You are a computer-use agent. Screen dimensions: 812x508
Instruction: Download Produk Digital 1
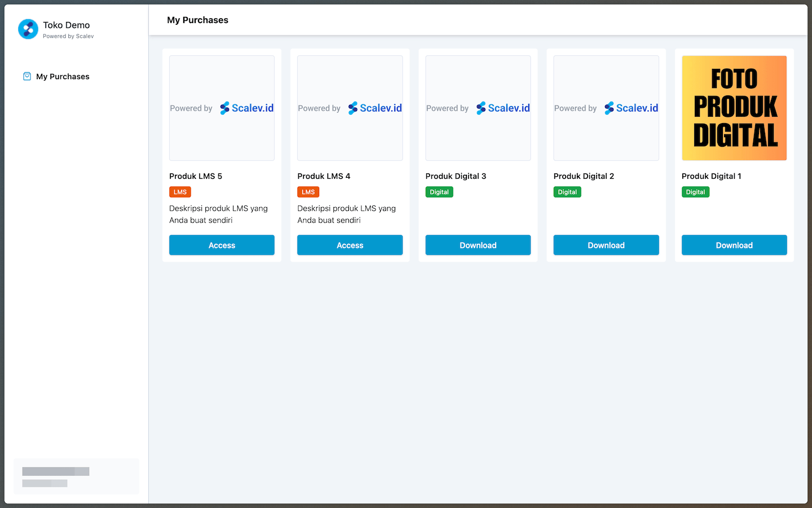pyautogui.click(x=734, y=245)
